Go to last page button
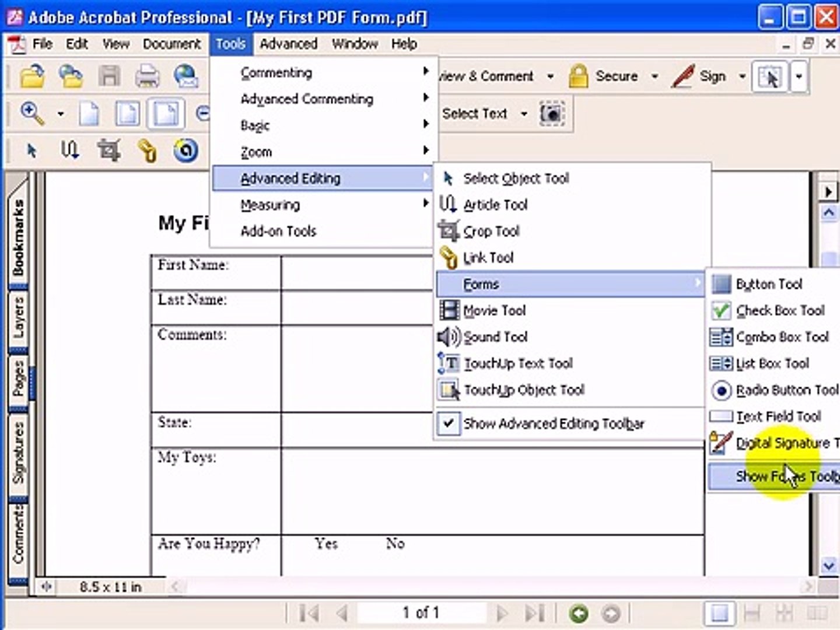Image resolution: width=840 pixels, height=630 pixels. pyautogui.click(x=534, y=613)
